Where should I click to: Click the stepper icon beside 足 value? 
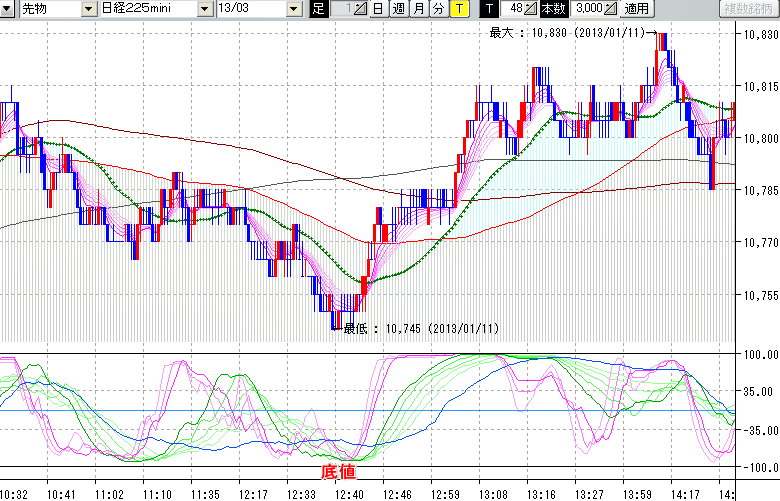pos(361,9)
